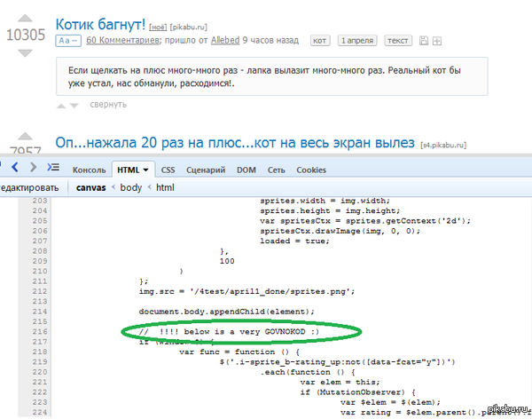Collapse comment using 'свернуть'

(x=107, y=106)
